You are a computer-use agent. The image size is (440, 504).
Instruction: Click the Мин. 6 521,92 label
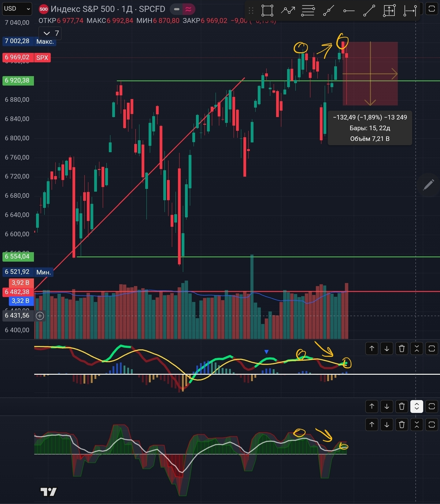pyautogui.click(x=28, y=272)
